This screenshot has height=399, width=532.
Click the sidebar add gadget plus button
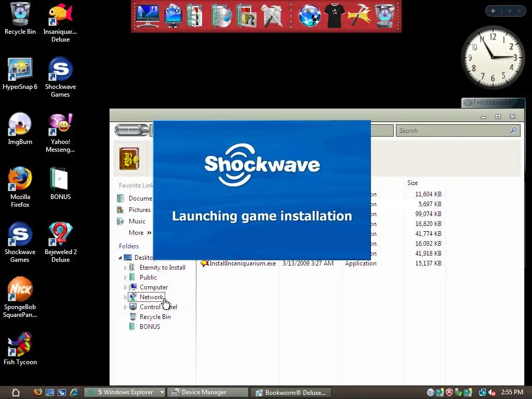click(x=493, y=11)
